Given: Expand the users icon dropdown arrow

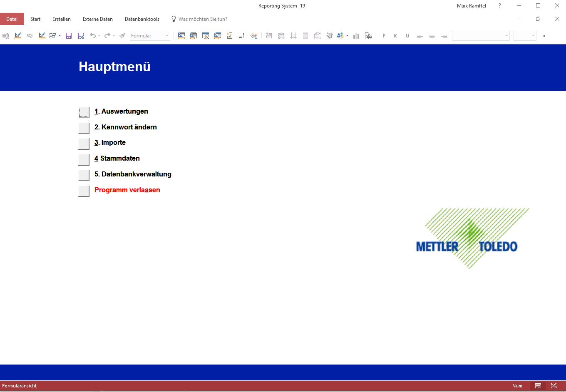Looking at the screenshot, I should (347, 36).
